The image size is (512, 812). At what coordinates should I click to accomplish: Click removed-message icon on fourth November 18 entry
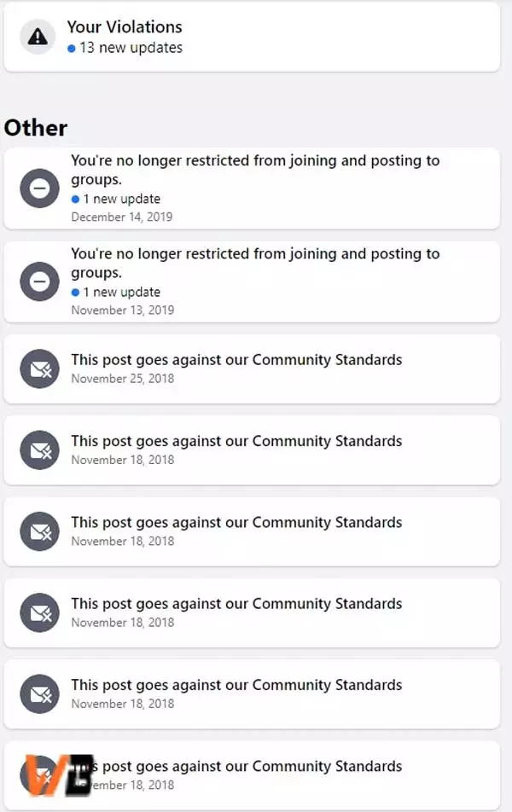(39, 694)
